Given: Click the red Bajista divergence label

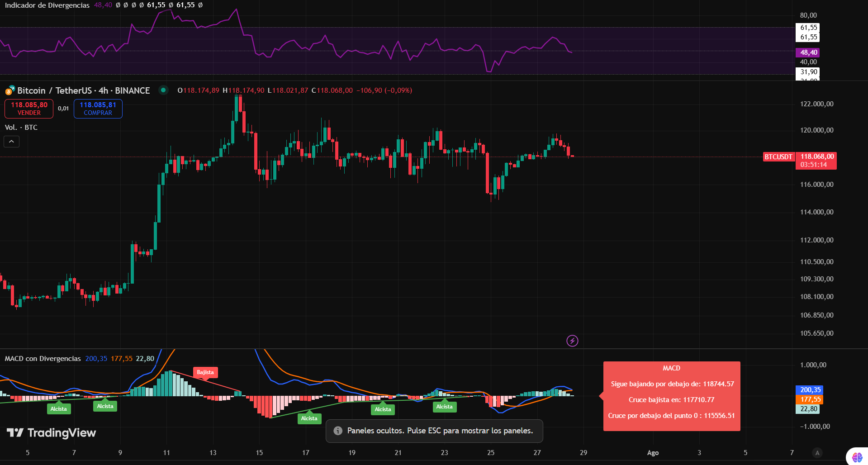Looking at the screenshot, I should (x=205, y=372).
